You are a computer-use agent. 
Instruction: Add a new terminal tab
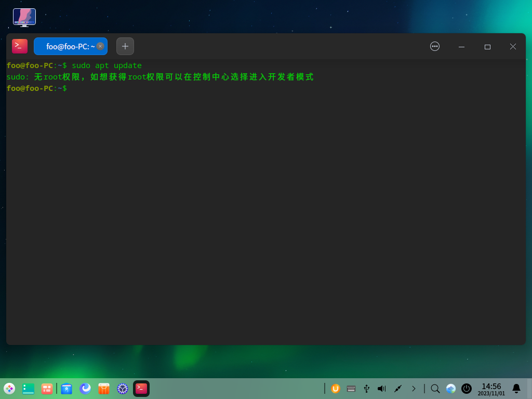pyautogui.click(x=125, y=46)
